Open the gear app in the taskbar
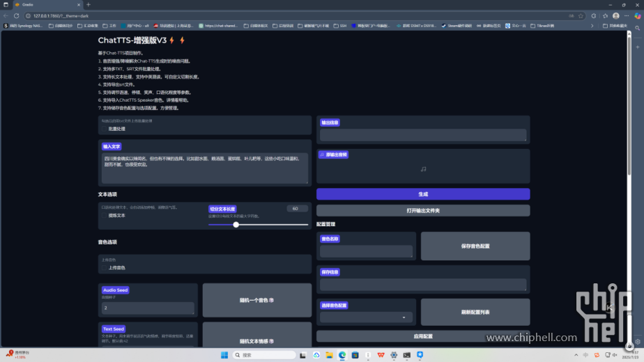644x362 pixels. tap(394, 355)
